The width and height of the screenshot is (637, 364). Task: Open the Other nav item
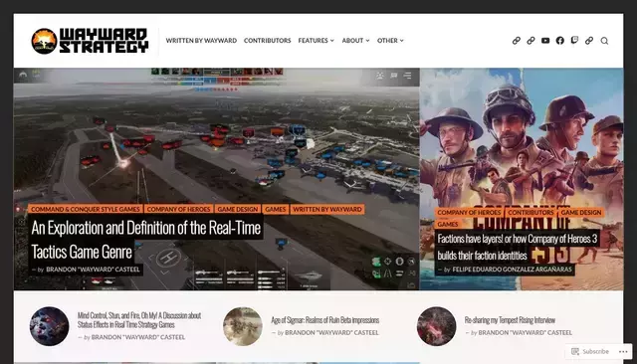coord(387,41)
